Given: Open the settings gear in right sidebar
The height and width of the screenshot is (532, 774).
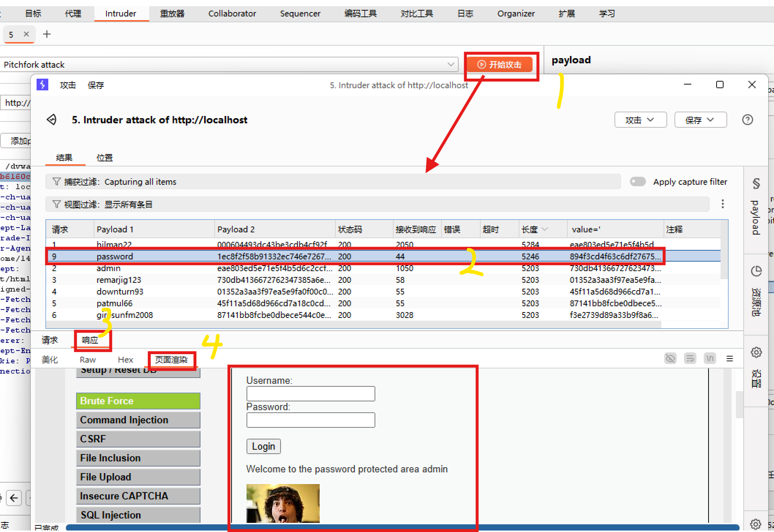Looking at the screenshot, I should coord(756,352).
